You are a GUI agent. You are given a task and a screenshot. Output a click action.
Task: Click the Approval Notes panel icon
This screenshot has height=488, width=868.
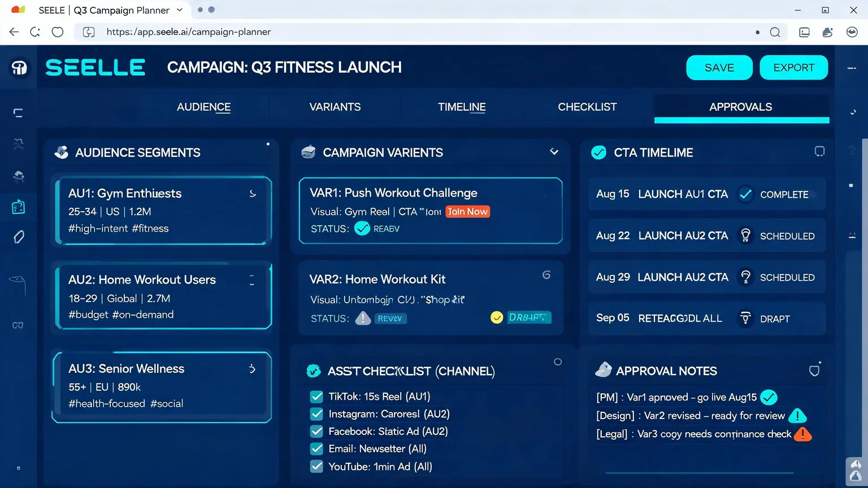click(604, 370)
